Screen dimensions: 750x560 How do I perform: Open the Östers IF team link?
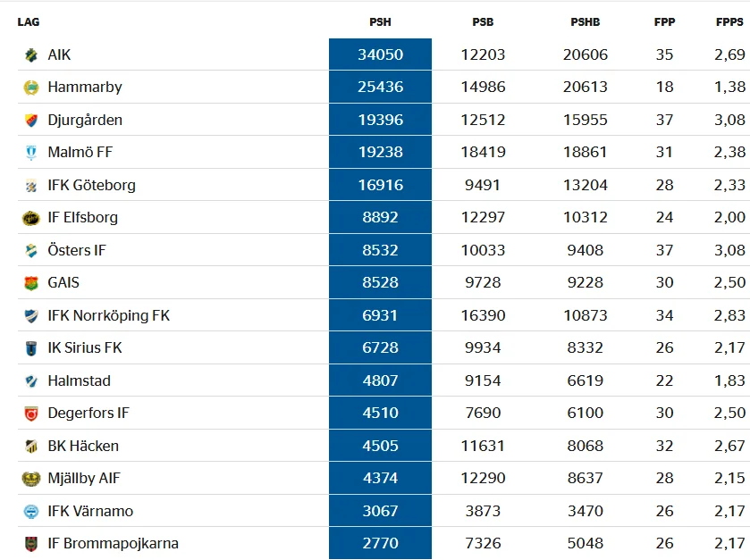click(77, 250)
